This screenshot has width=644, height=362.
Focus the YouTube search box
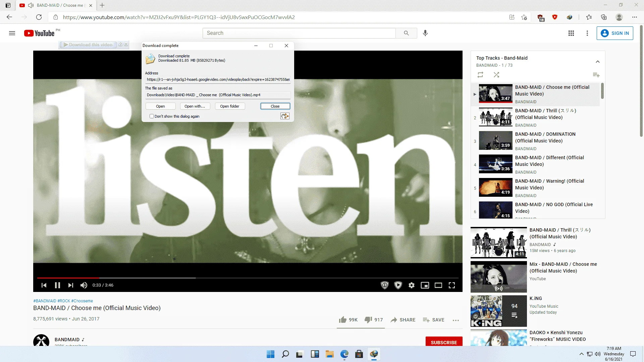point(299,33)
